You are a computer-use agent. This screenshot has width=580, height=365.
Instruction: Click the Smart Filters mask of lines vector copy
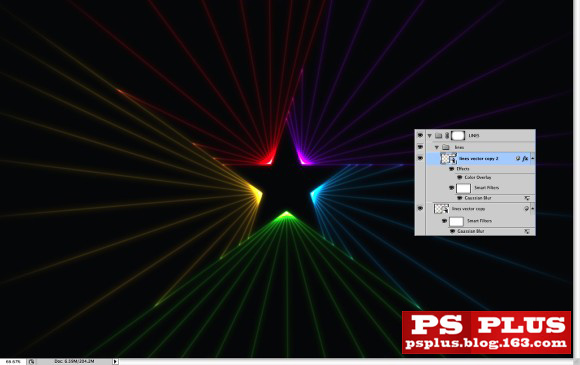456,222
